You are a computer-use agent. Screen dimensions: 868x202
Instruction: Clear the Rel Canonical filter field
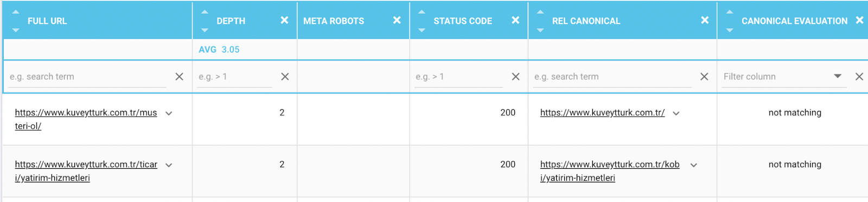(704, 77)
